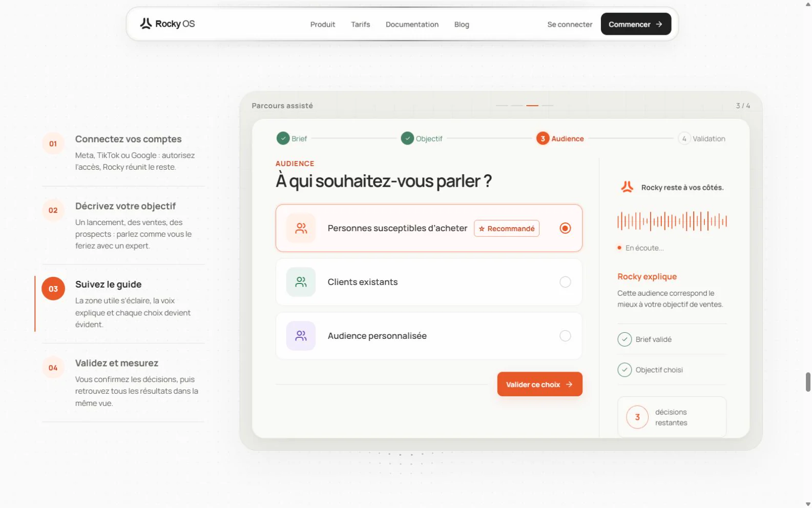812x508 pixels.
Task: Click the orange step 3 Audience badge
Action: pos(543,138)
